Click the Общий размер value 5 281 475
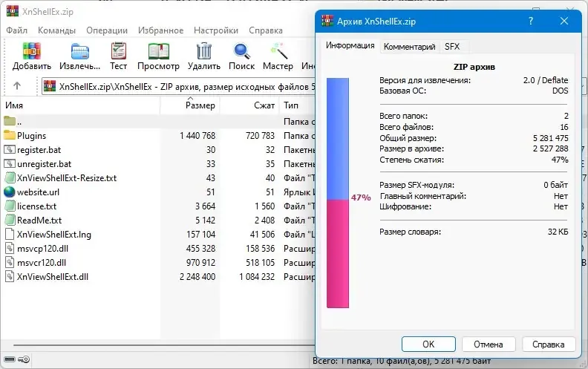 pos(550,138)
